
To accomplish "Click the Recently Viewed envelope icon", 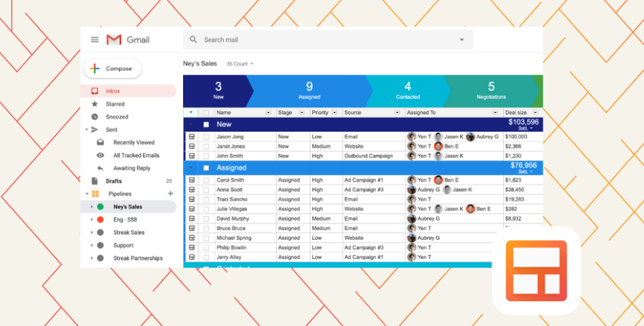I will (x=100, y=142).
